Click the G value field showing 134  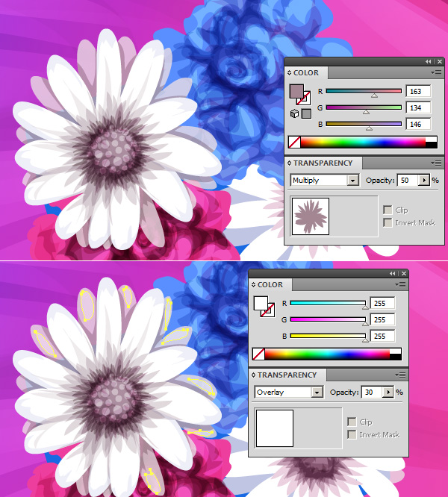click(x=414, y=108)
